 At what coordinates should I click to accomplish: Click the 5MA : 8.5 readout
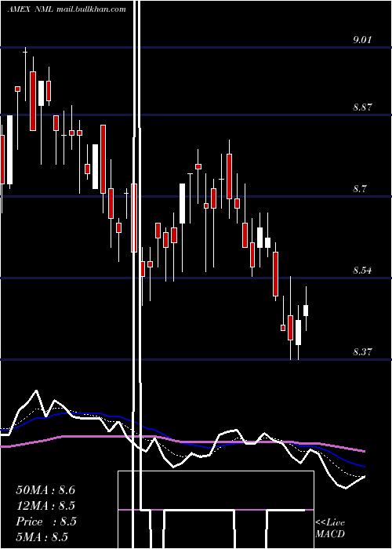(42, 536)
